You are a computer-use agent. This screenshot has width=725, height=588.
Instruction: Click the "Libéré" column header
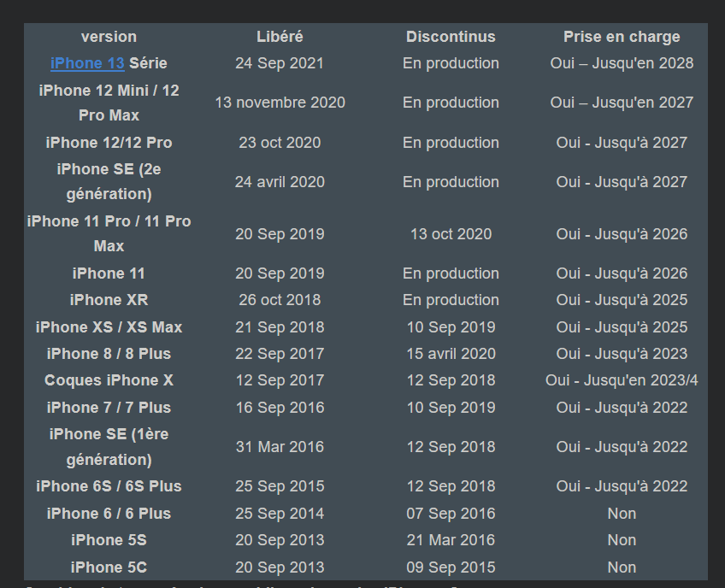[280, 37]
